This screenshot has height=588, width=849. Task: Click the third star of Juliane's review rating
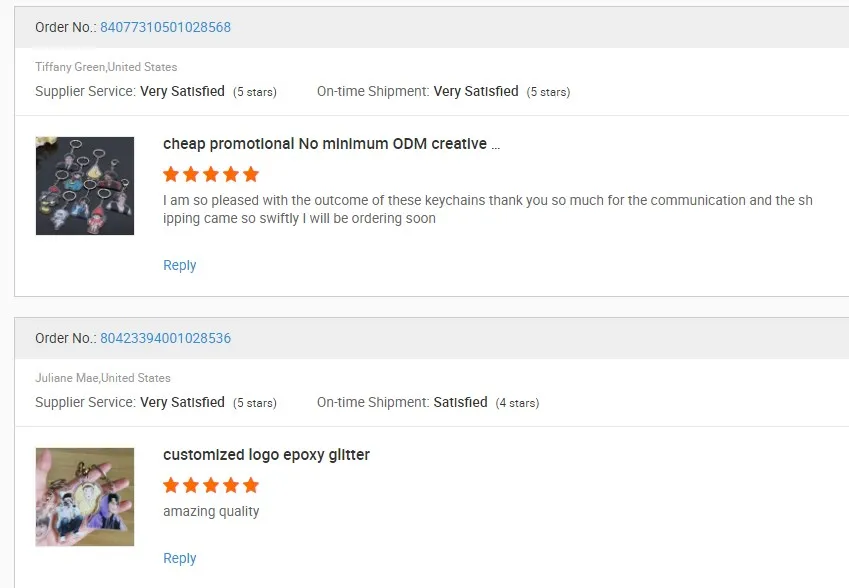211,485
